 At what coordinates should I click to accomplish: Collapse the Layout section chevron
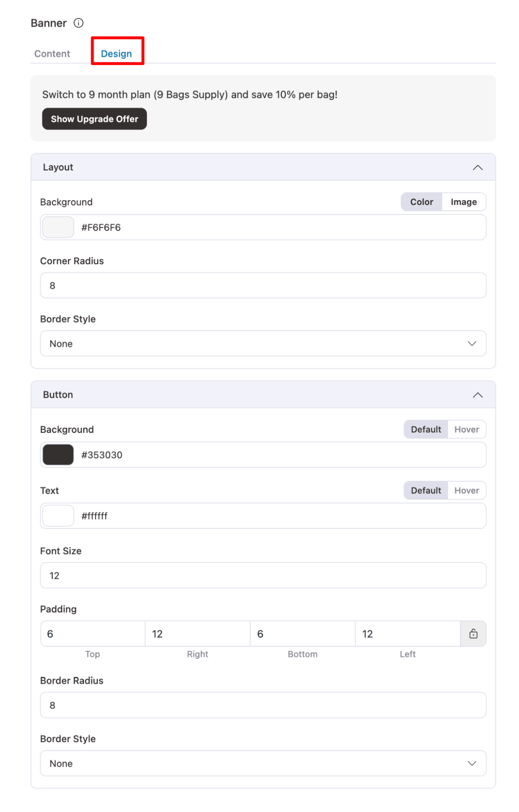pyautogui.click(x=478, y=167)
